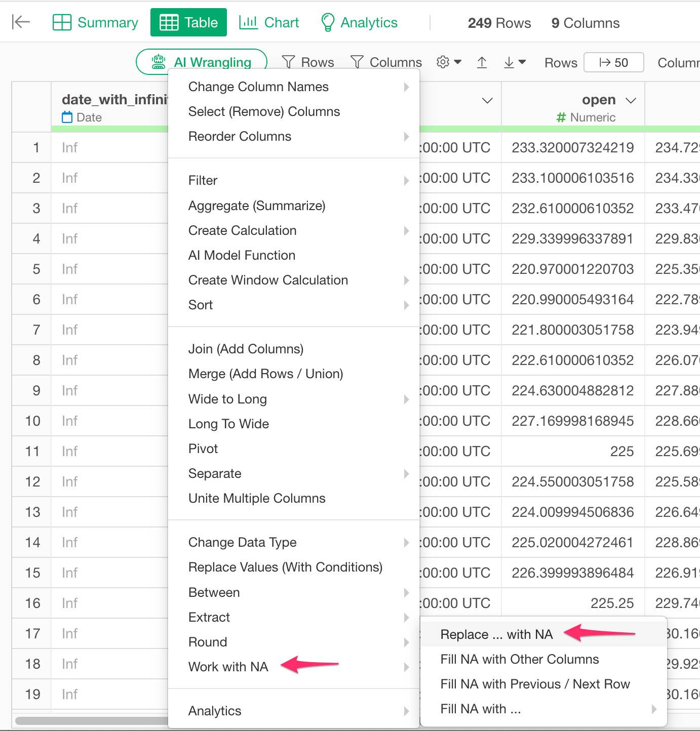Choose Replace ... with NA option
This screenshot has height=731, width=700.
pyautogui.click(x=496, y=634)
